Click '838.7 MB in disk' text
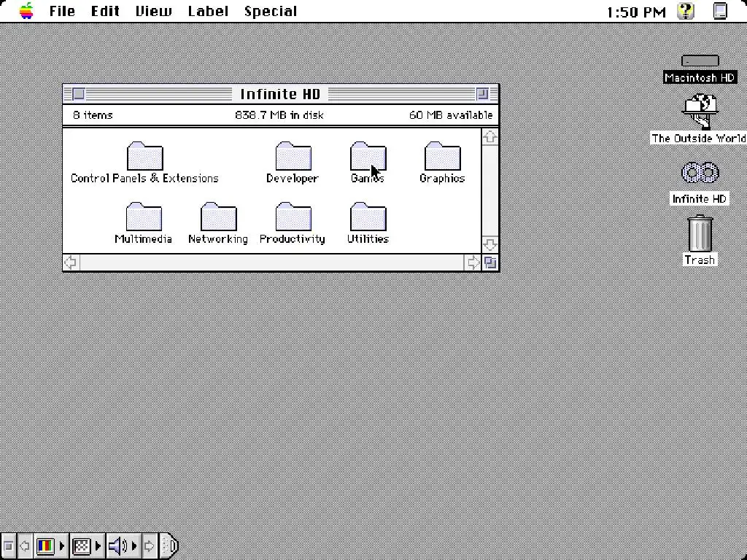Viewport: 747px width, 560px height. (279, 114)
